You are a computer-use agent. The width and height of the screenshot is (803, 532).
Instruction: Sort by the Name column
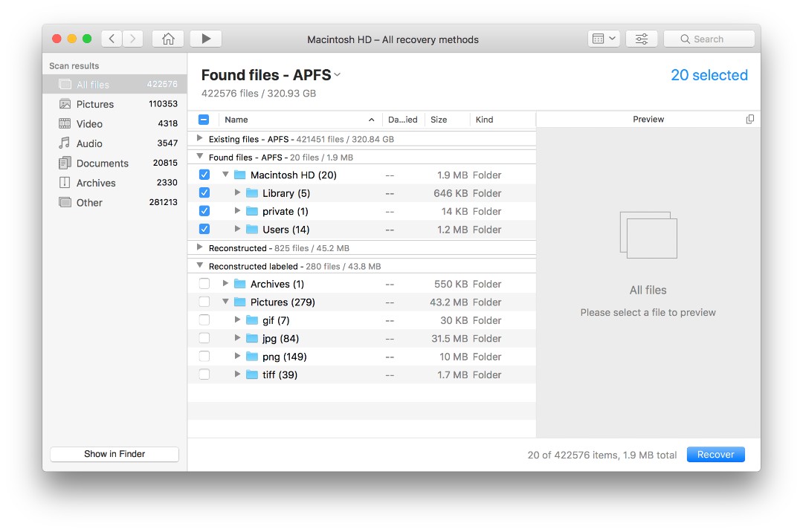[300, 120]
